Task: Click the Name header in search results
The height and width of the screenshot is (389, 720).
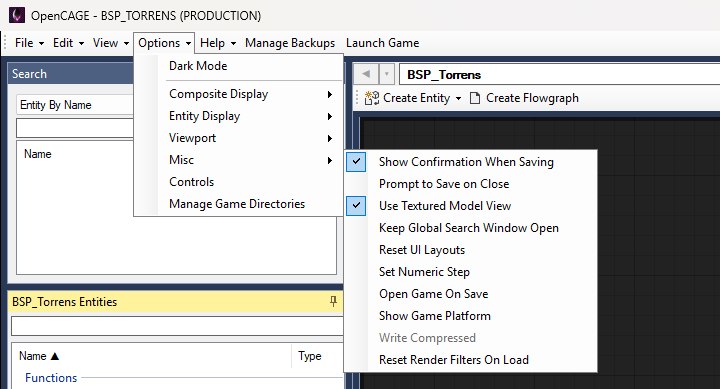Action: (38, 154)
